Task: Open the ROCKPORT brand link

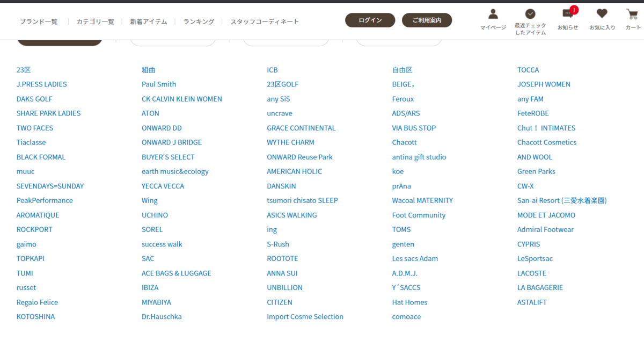Action: (x=34, y=229)
